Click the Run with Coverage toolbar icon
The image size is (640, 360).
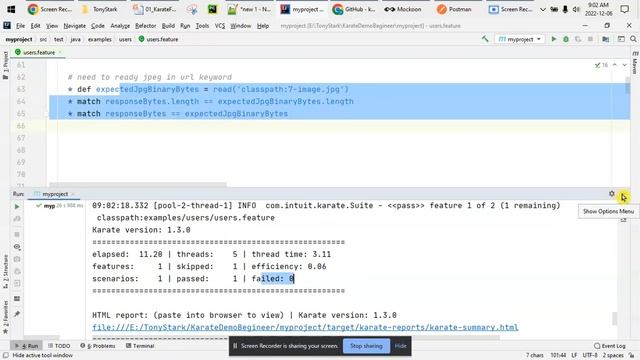pos(578,39)
